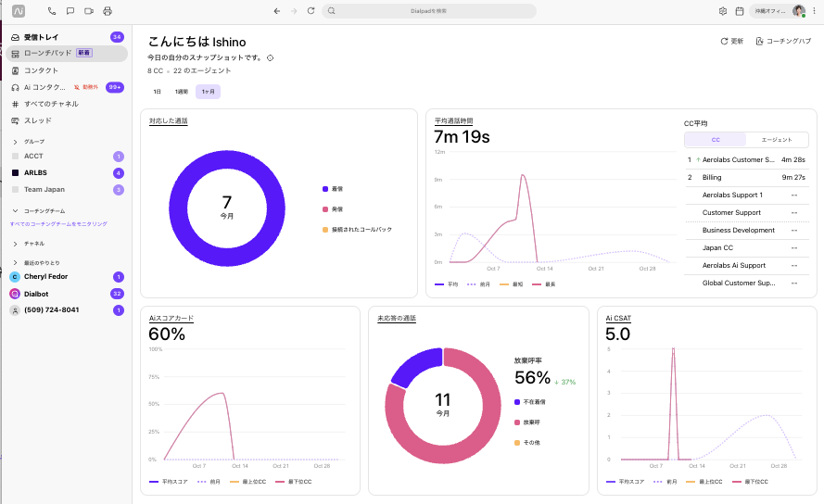Open the calendar icon in top bar
This screenshot has height=504, width=824.
740,11
